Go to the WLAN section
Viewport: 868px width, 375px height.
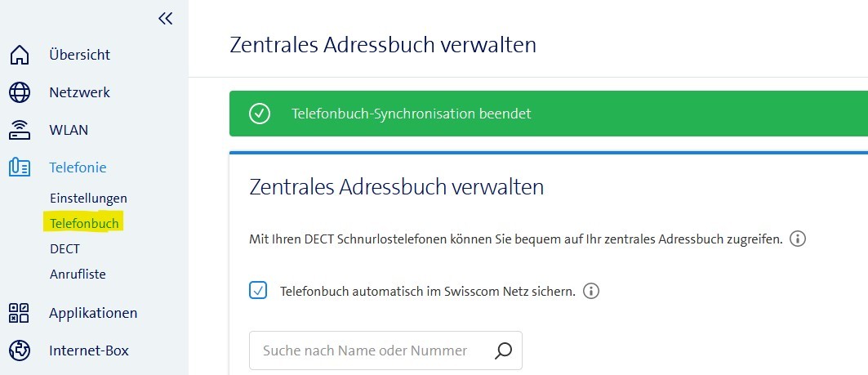click(69, 130)
